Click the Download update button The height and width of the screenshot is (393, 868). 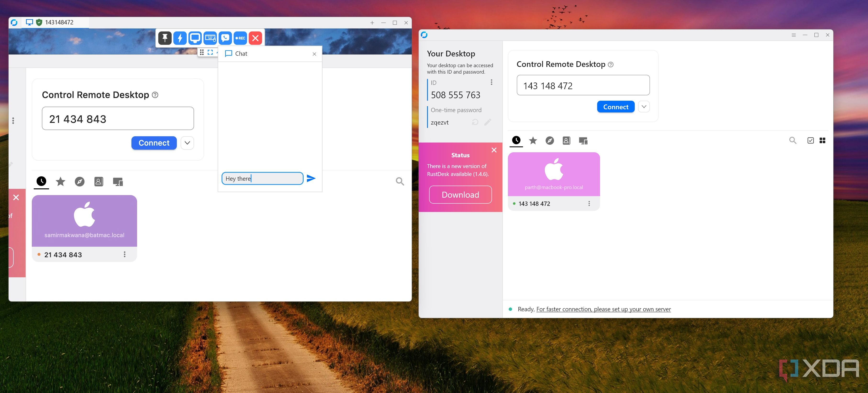[x=460, y=195]
